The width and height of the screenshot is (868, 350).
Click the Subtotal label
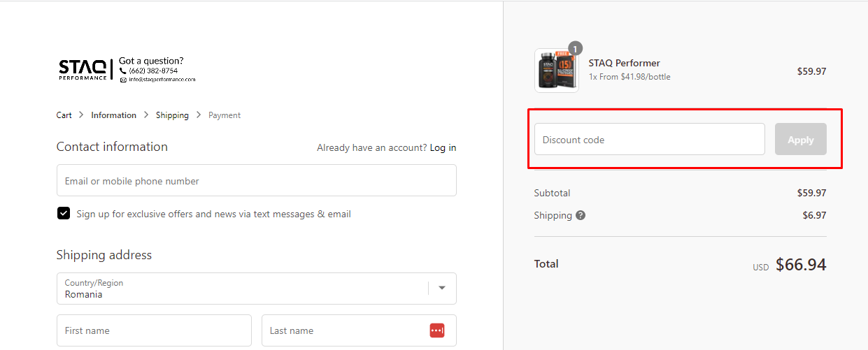click(552, 193)
